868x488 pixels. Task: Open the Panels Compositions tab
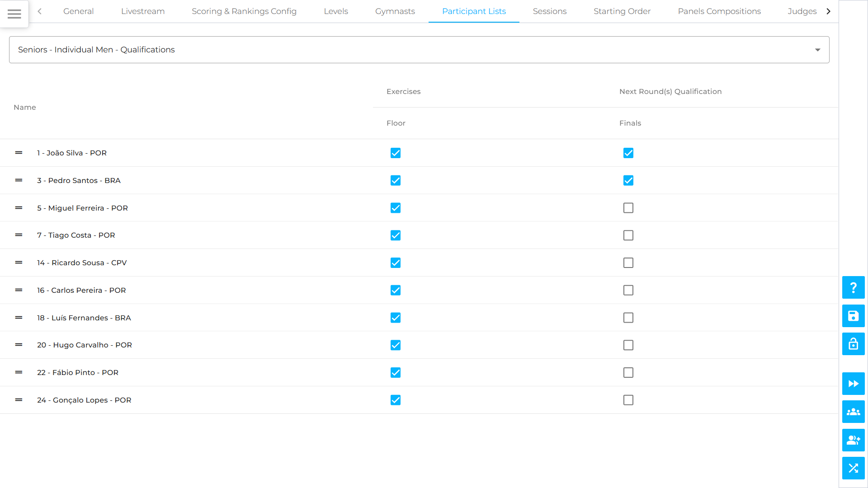tap(719, 11)
